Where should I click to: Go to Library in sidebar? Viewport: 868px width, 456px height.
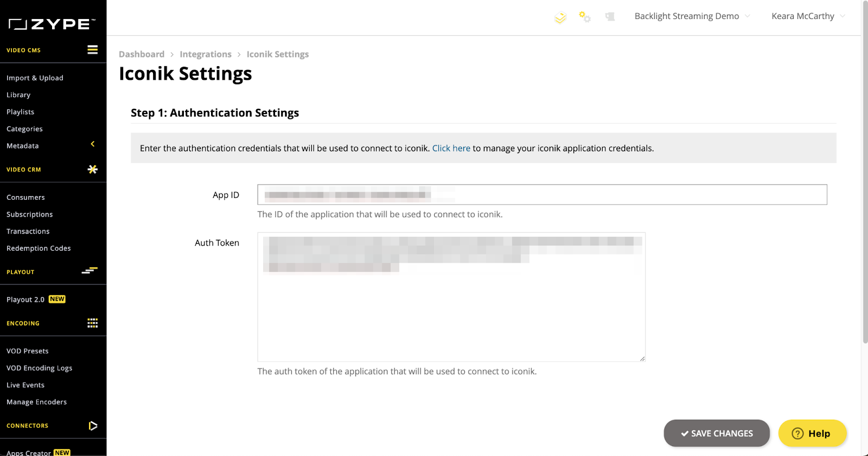coord(18,94)
